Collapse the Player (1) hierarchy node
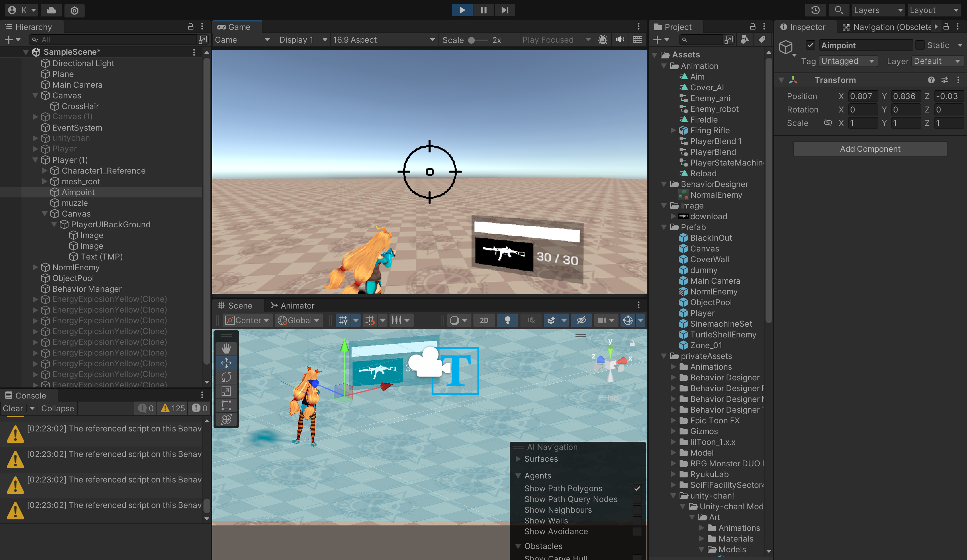Screen dimensions: 967x560 click(x=35, y=160)
